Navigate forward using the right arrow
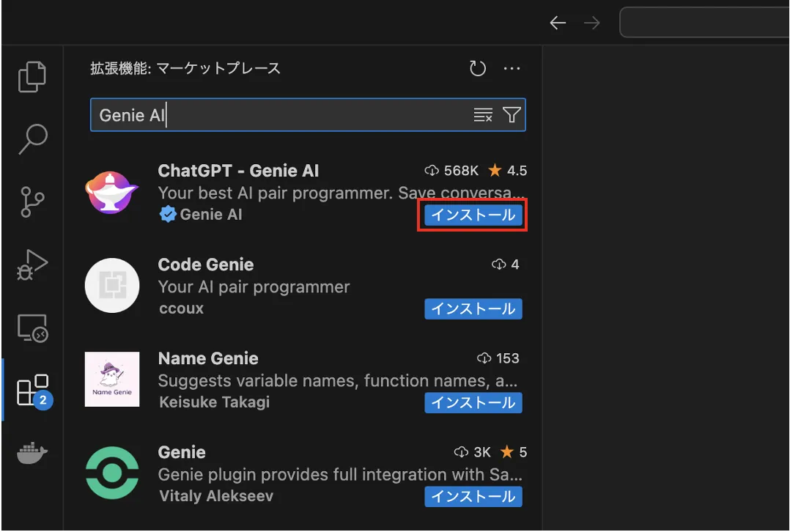This screenshot has height=532, width=790. (591, 23)
